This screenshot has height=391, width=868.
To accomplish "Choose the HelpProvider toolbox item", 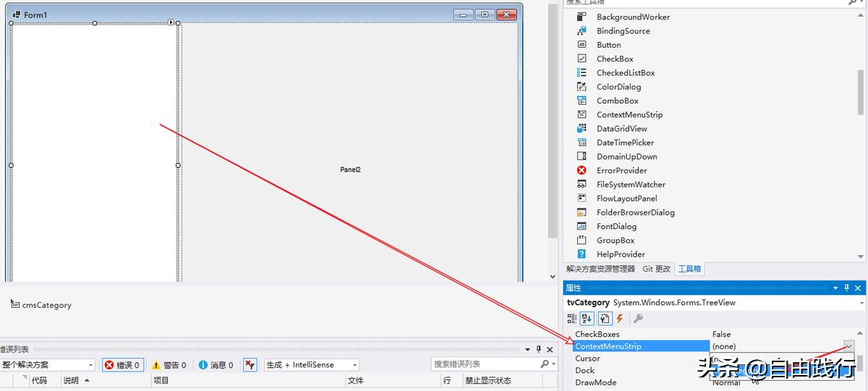I will [x=621, y=254].
